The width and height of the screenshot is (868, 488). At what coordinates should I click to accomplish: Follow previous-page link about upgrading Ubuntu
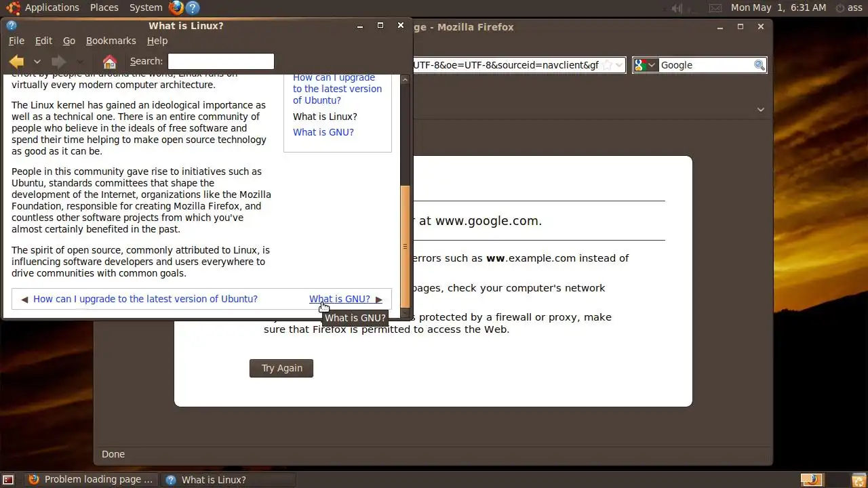point(145,299)
